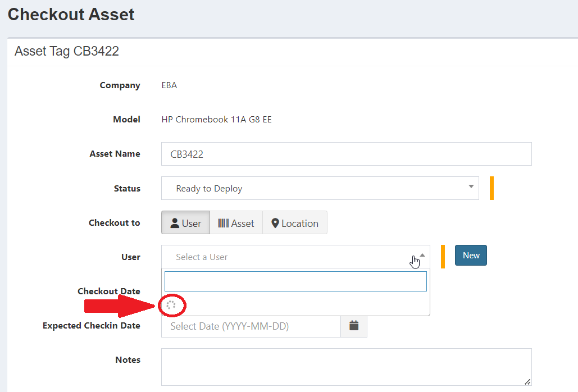Toggle checkout target back to User

point(185,222)
